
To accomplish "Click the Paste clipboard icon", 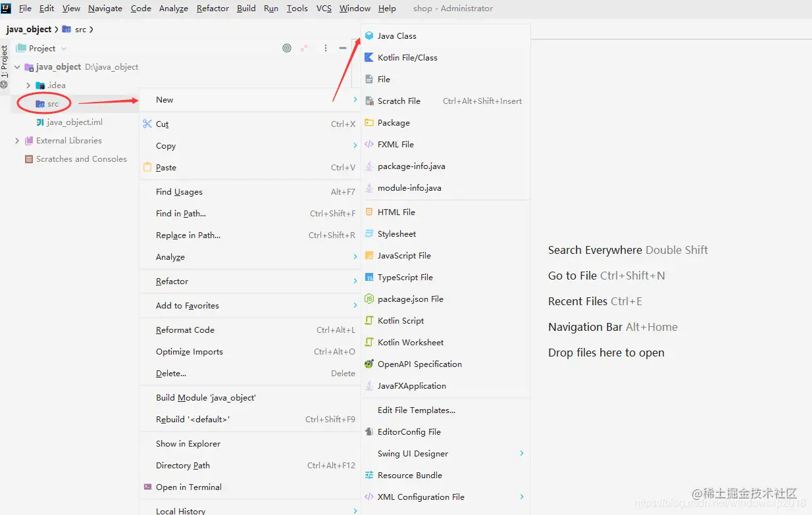I will point(147,167).
